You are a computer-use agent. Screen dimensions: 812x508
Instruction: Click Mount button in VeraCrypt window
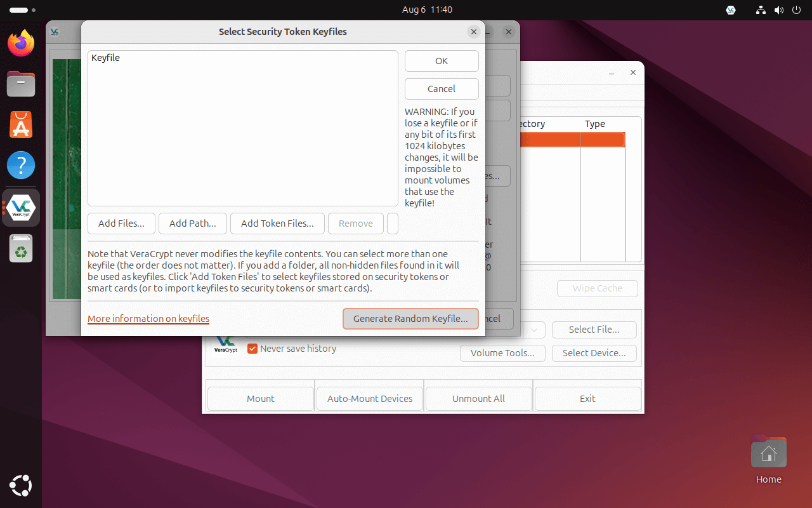tap(261, 399)
